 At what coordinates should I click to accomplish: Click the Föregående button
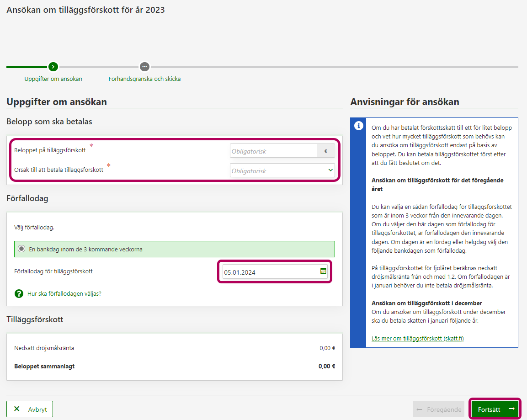(438, 409)
